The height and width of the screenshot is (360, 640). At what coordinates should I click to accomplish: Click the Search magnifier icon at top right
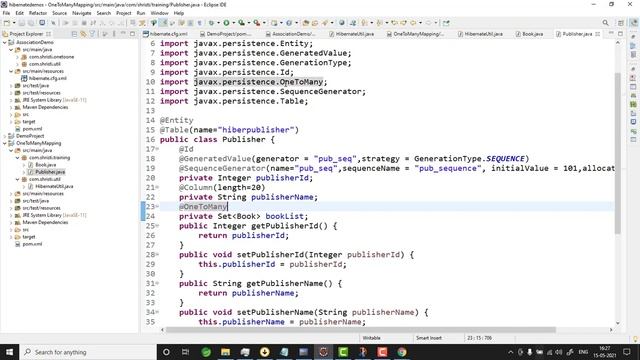[605, 23]
